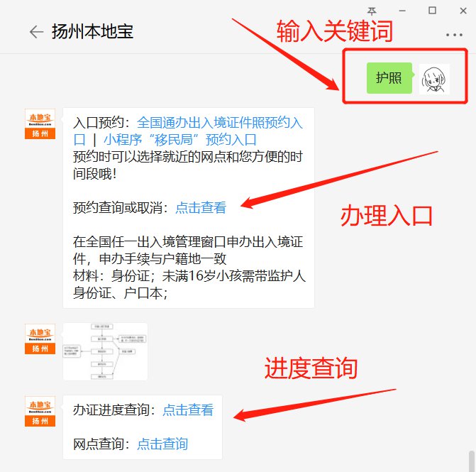Minimize the chat window

402,11
